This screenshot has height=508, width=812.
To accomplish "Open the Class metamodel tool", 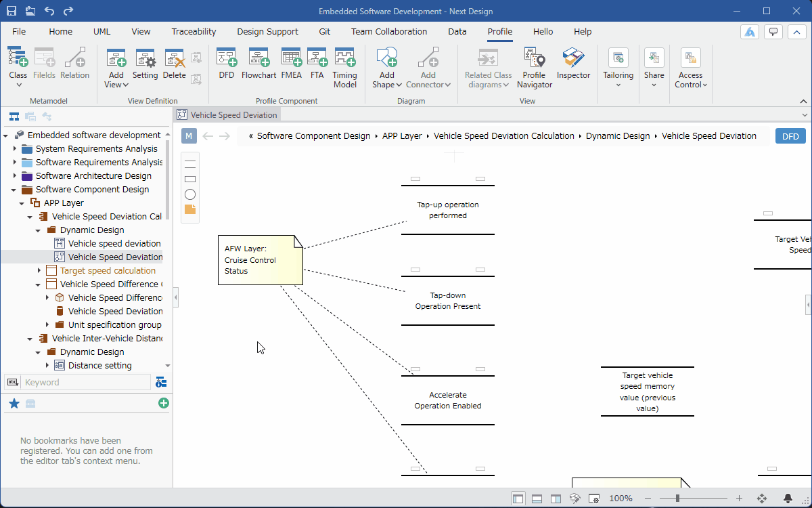I will point(18,68).
